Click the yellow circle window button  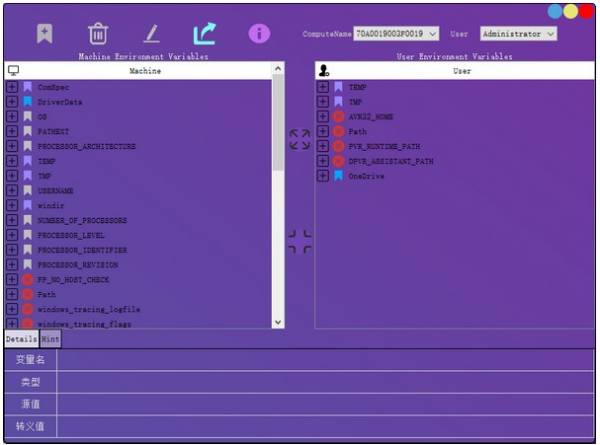coord(570,12)
